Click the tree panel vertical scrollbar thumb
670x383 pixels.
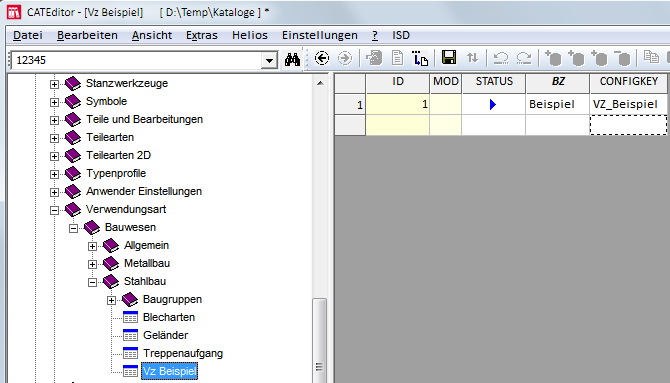click(320, 341)
